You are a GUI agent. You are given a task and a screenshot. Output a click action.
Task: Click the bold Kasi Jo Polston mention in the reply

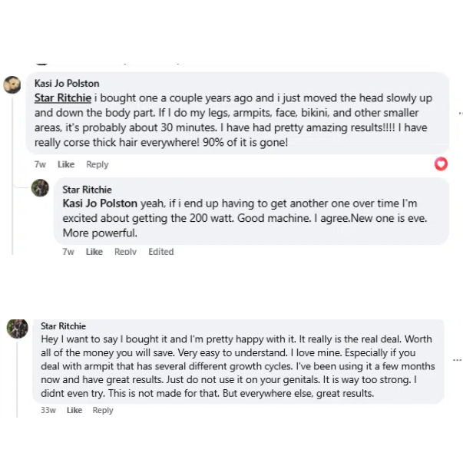pyautogui.click(x=100, y=203)
